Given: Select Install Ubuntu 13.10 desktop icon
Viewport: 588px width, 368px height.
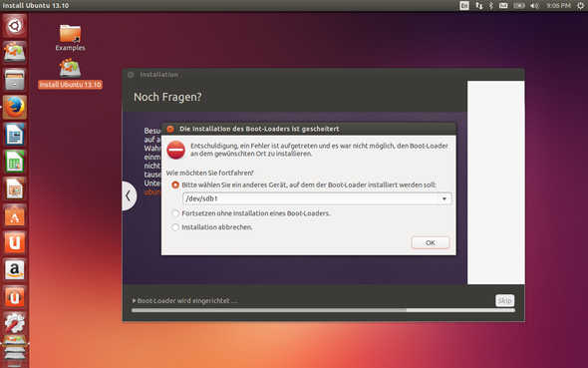Looking at the screenshot, I should click(x=70, y=74).
